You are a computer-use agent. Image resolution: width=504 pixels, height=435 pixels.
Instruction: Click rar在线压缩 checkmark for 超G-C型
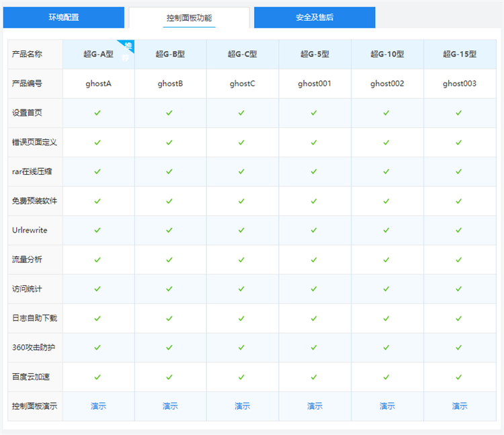pyautogui.click(x=242, y=171)
